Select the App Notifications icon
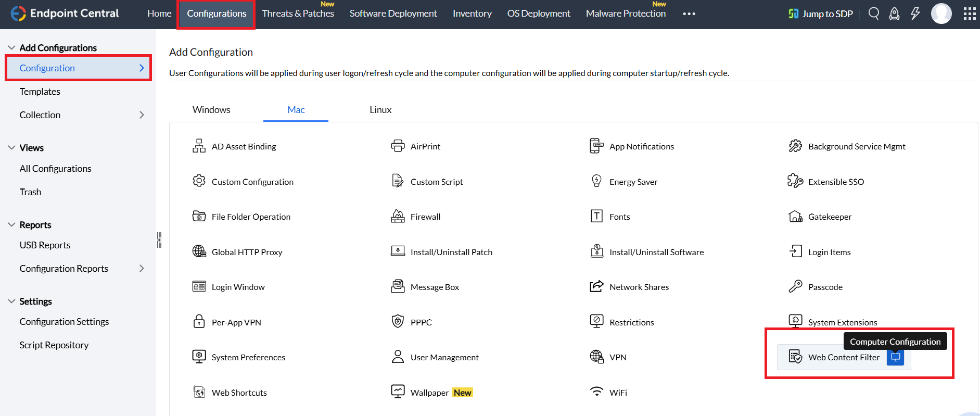980x416 pixels. point(596,146)
